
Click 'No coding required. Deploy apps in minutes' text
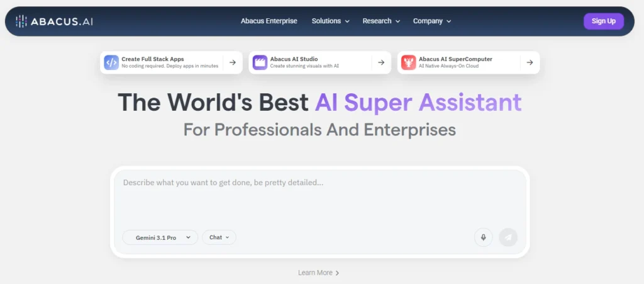pyautogui.click(x=170, y=66)
